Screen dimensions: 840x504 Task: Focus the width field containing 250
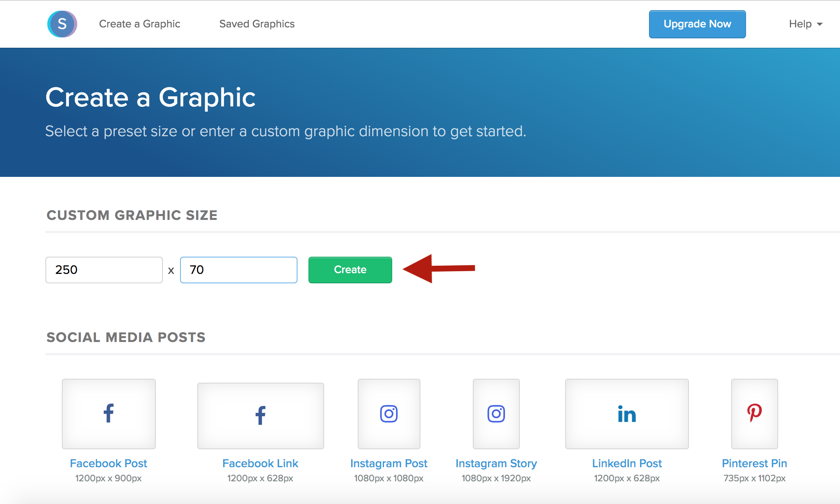pyautogui.click(x=104, y=270)
